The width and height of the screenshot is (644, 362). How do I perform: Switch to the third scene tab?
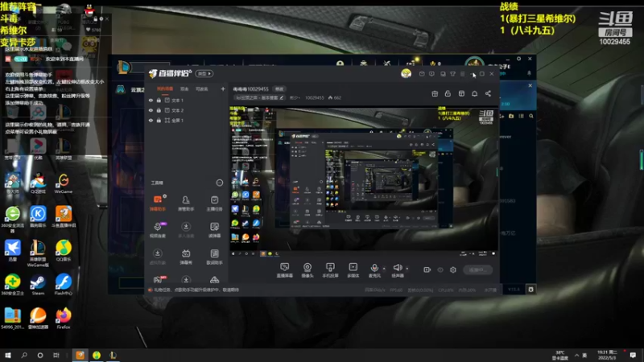click(202, 88)
